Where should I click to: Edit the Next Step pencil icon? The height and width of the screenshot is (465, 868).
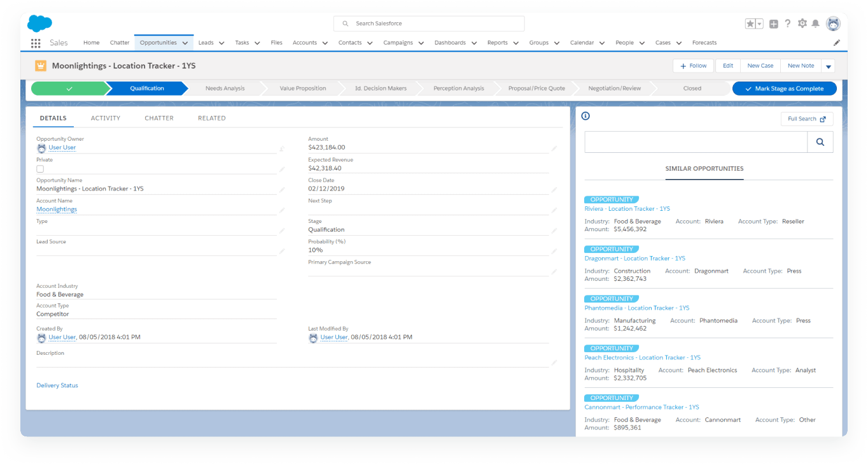(x=554, y=210)
